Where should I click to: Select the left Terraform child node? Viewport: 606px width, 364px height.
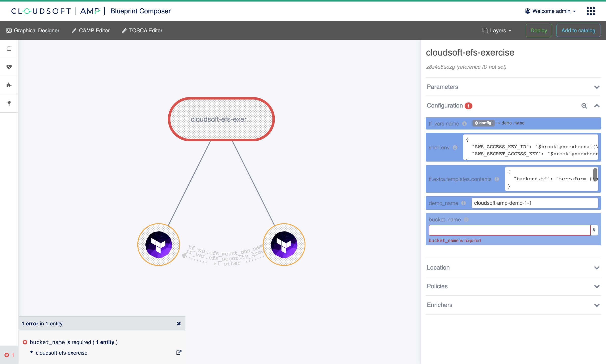click(x=159, y=245)
